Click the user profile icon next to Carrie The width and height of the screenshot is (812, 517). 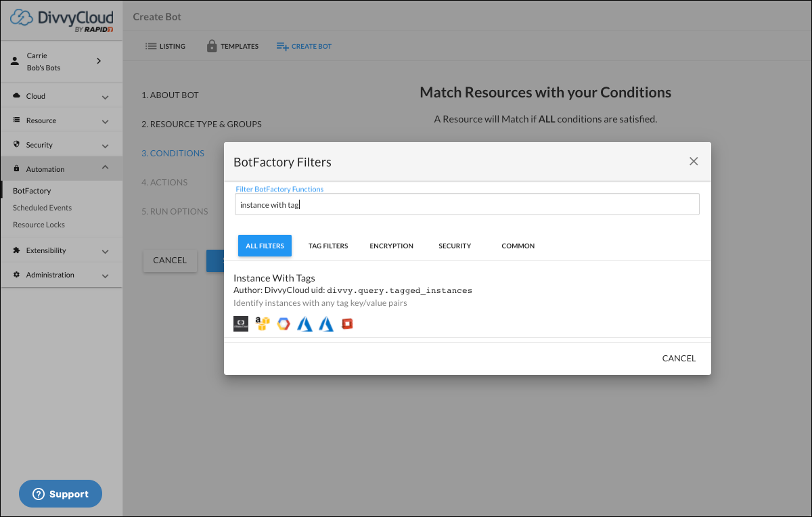(x=14, y=61)
